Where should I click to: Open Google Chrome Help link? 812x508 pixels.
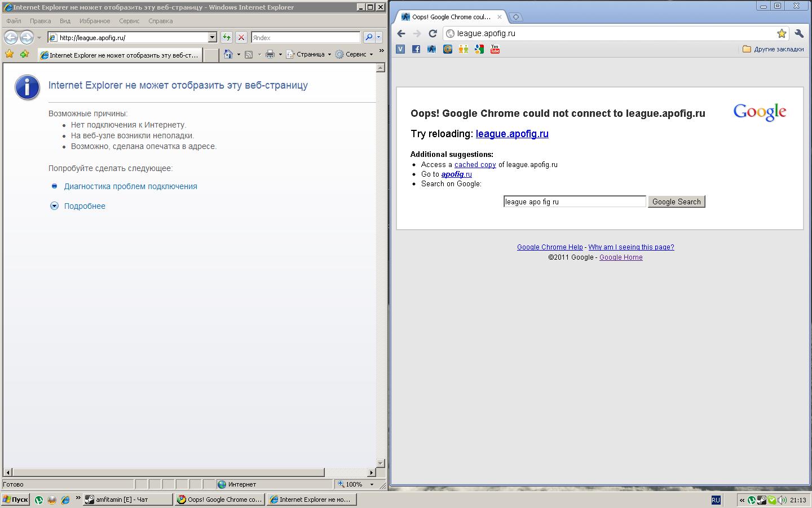point(550,247)
